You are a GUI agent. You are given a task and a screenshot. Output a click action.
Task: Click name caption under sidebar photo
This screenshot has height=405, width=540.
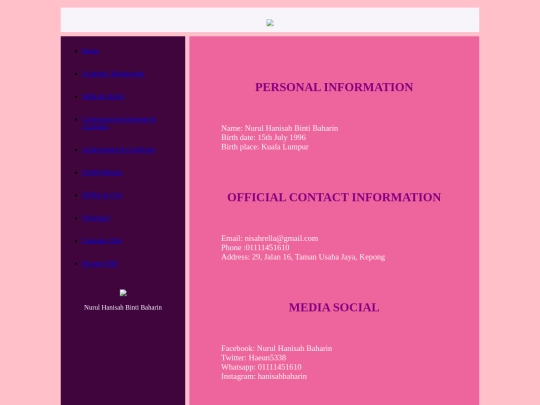[123, 308]
